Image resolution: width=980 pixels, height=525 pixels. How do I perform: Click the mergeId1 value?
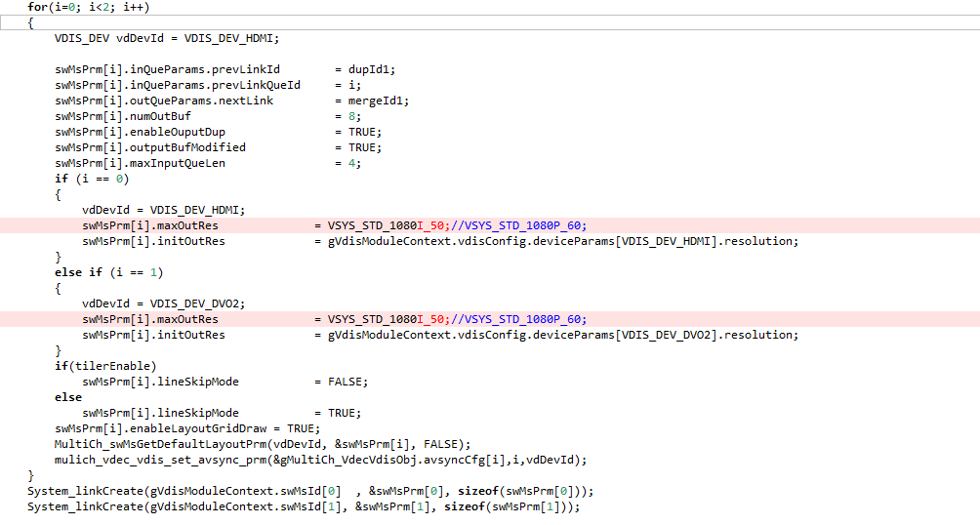[378, 101]
